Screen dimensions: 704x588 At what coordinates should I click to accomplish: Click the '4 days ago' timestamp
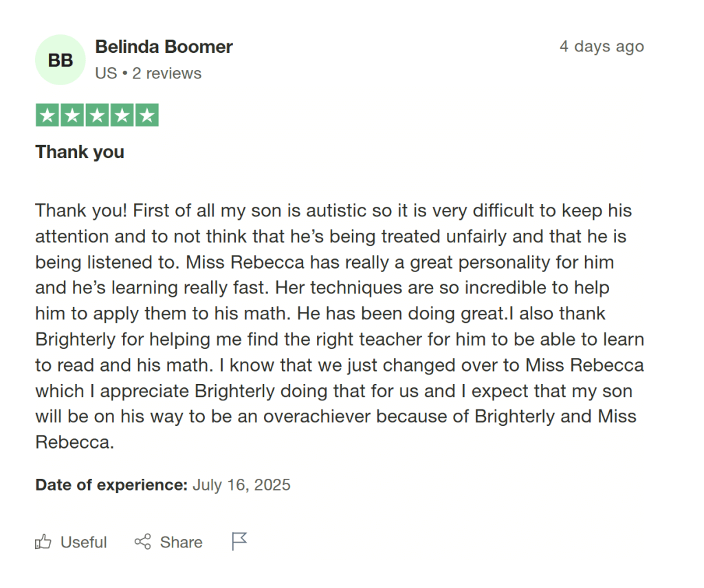(x=602, y=47)
